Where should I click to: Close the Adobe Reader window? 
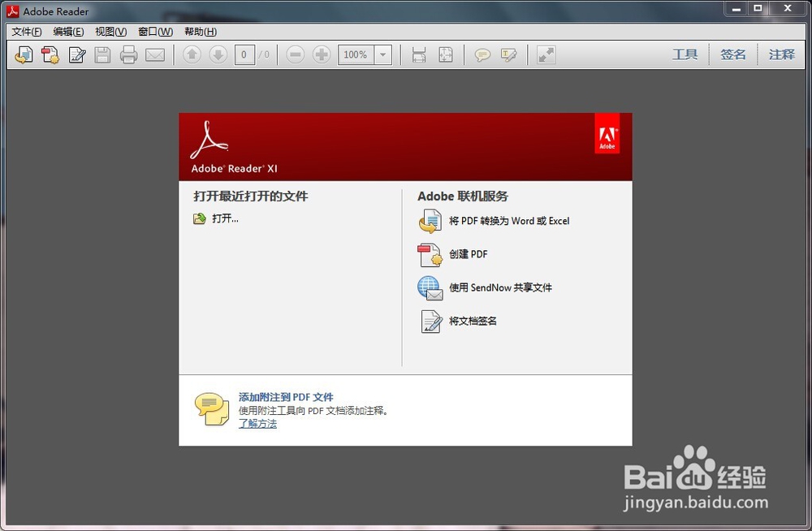(x=788, y=8)
